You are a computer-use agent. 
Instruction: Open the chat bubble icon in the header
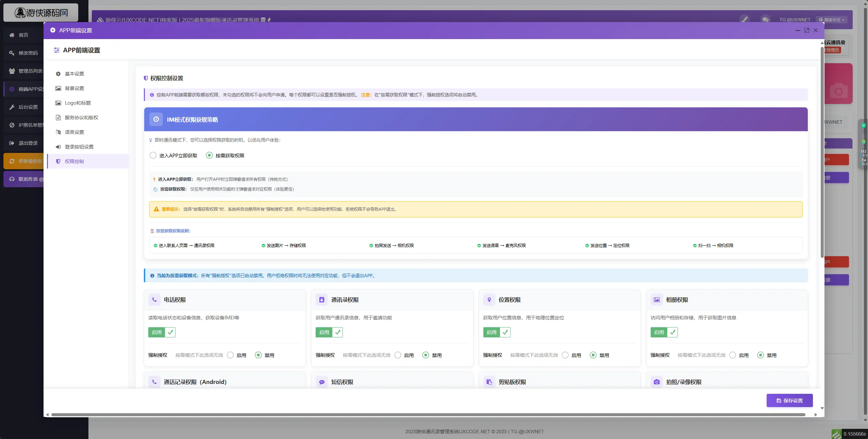[765, 19]
